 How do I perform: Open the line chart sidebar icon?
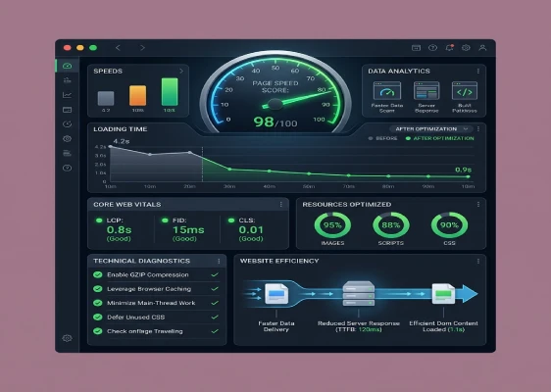[67, 95]
